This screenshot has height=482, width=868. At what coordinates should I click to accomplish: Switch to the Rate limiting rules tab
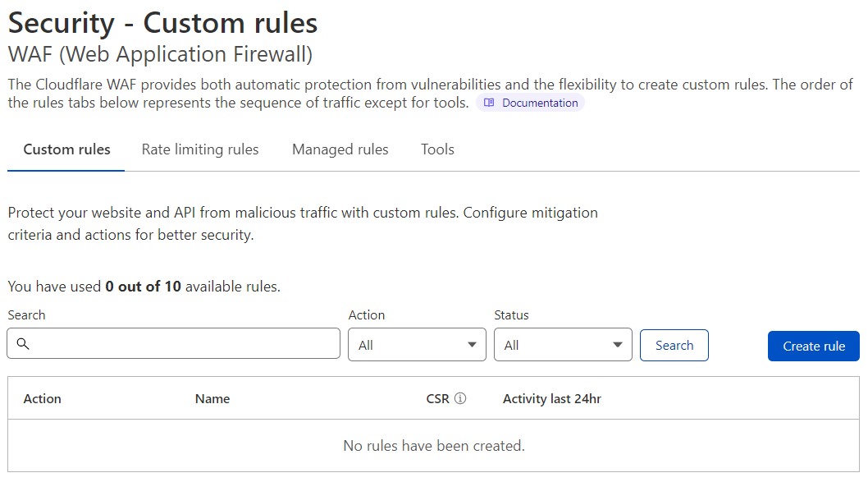pos(200,149)
